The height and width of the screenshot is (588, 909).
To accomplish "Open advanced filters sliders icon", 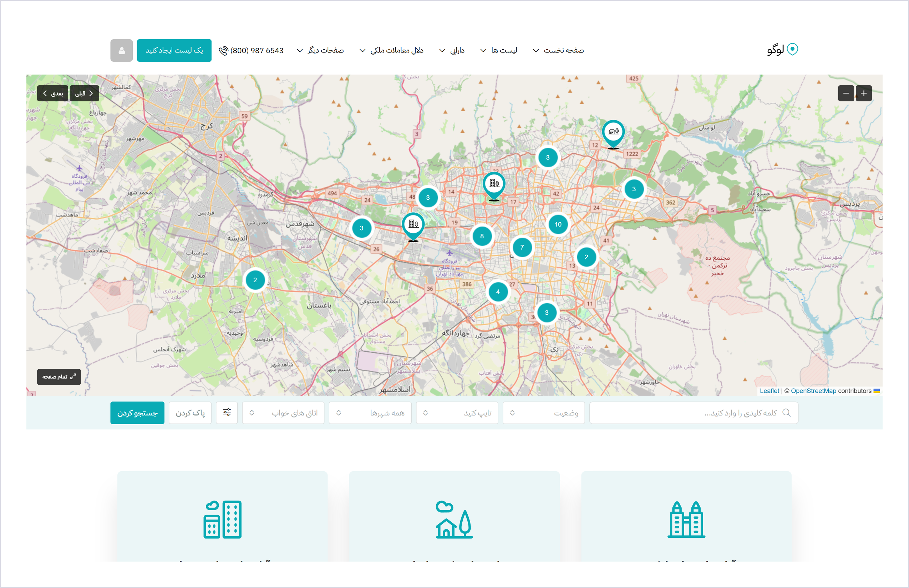I will tap(227, 413).
